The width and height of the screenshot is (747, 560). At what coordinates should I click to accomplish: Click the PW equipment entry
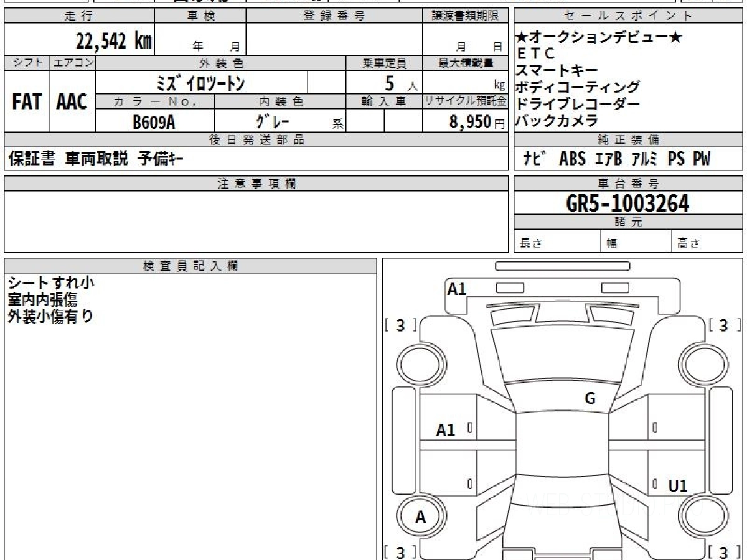pyautogui.click(x=702, y=159)
